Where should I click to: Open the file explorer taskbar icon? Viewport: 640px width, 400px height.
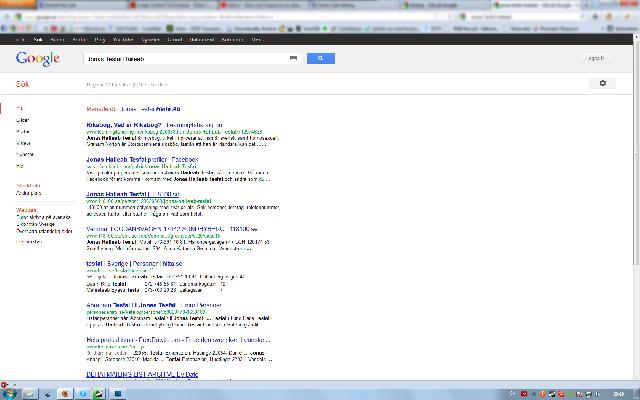pos(29,394)
